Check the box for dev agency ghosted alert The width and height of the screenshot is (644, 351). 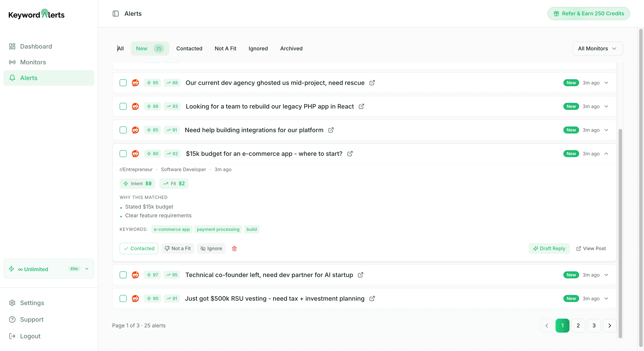(x=123, y=83)
